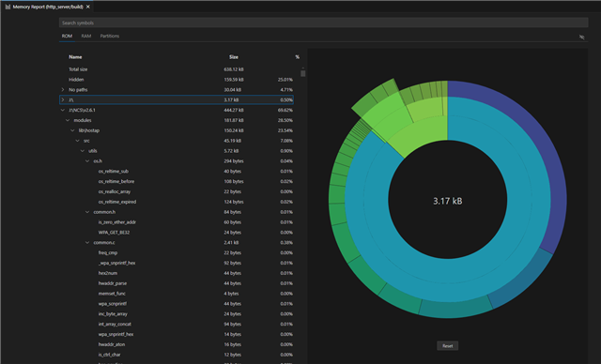The width and height of the screenshot is (601, 364).
Task: Select the os_reltime_expired symbol
Action: pos(117,202)
